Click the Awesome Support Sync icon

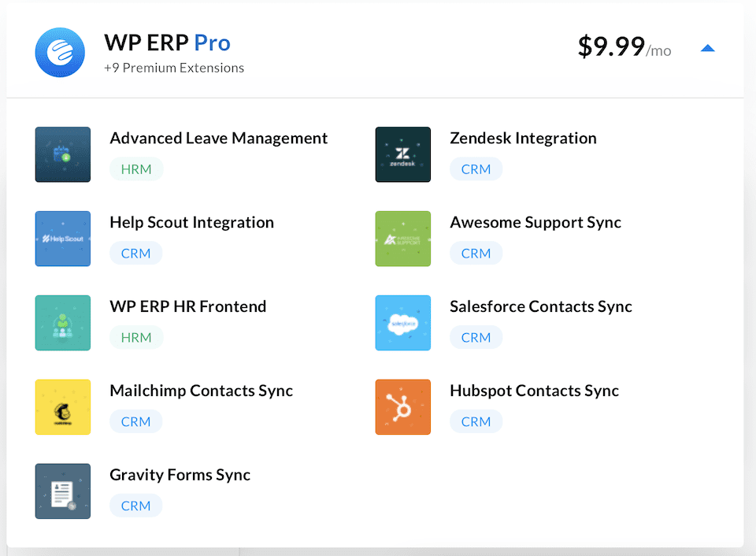(x=402, y=239)
